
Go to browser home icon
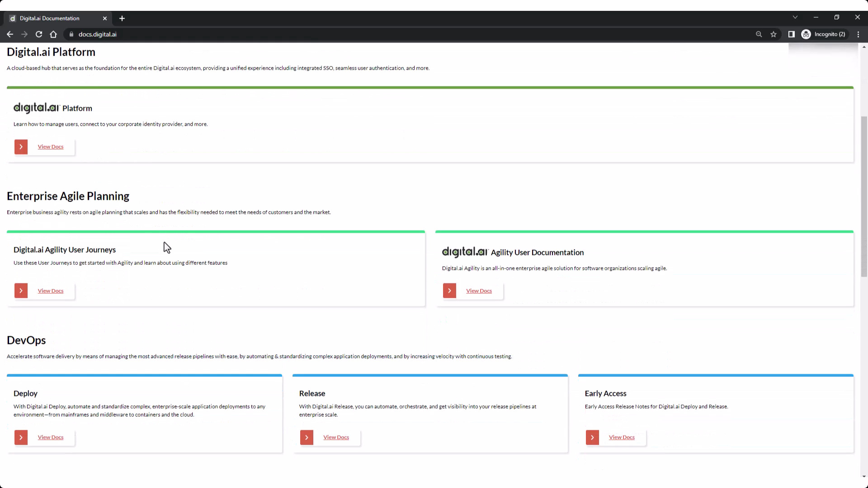(53, 34)
